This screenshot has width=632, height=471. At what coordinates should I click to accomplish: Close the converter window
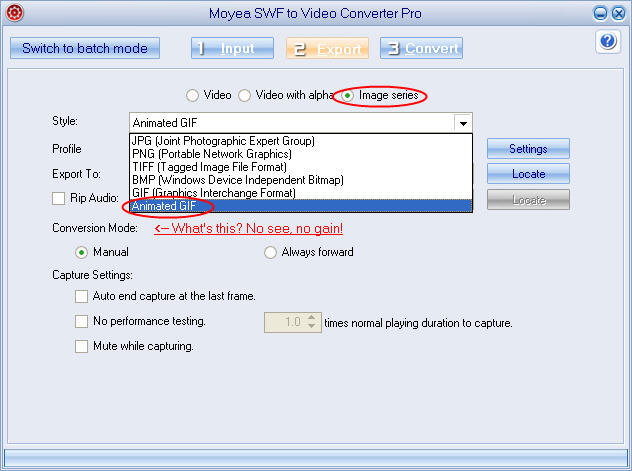coord(618,13)
